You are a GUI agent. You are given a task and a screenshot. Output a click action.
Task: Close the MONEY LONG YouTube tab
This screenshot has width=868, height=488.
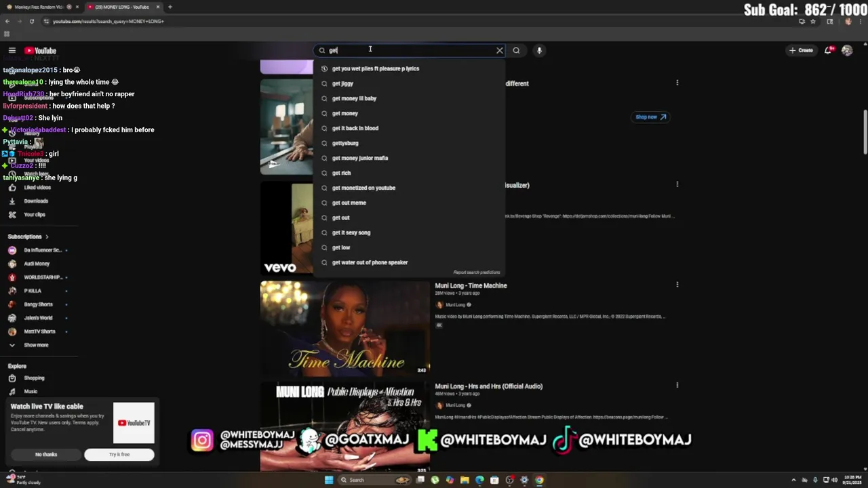click(158, 7)
